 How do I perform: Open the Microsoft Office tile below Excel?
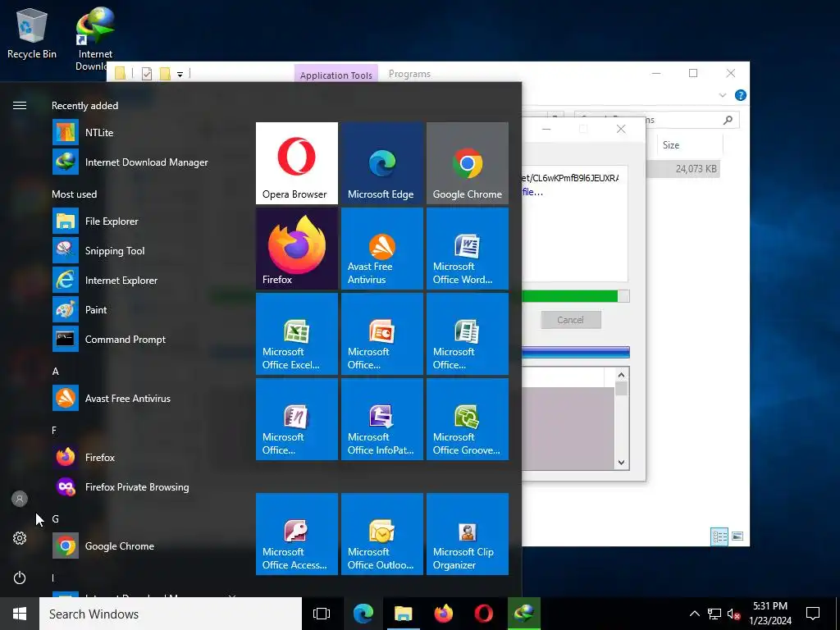pyautogui.click(x=297, y=419)
